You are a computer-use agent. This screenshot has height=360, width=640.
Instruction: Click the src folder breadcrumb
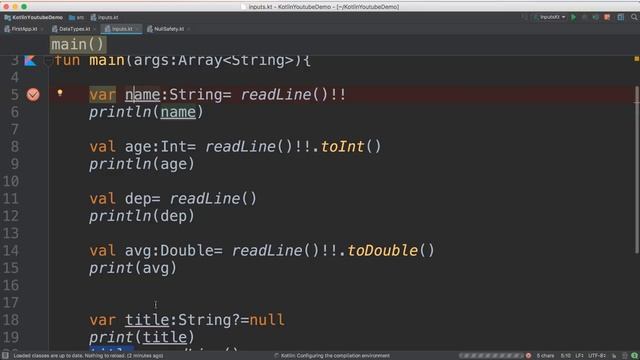point(77,18)
